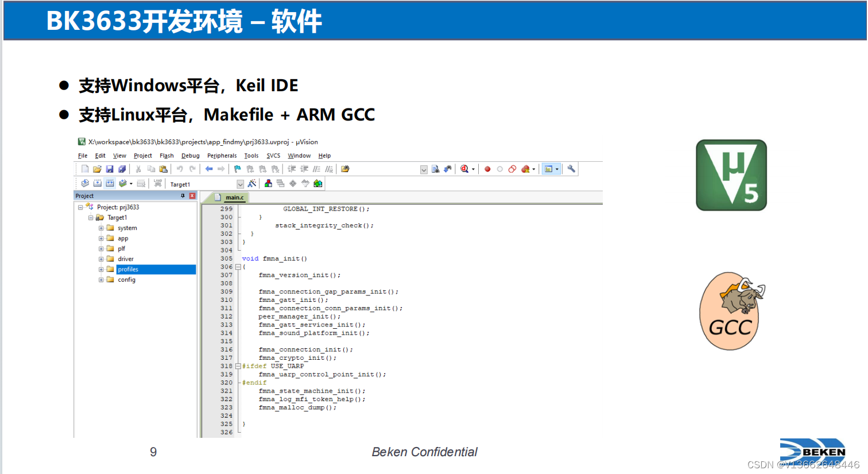Open the Debug menu
The width and height of the screenshot is (868, 474).
click(190, 156)
